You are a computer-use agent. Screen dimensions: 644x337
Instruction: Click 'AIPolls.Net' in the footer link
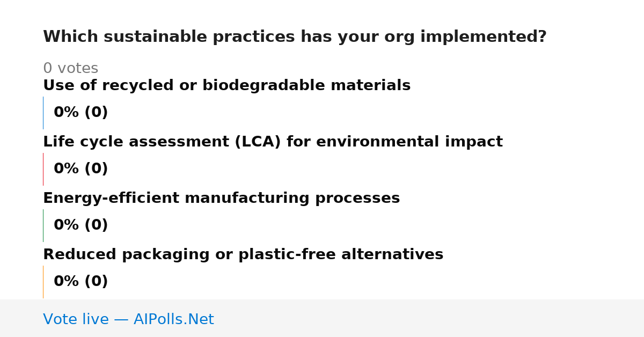point(173,320)
